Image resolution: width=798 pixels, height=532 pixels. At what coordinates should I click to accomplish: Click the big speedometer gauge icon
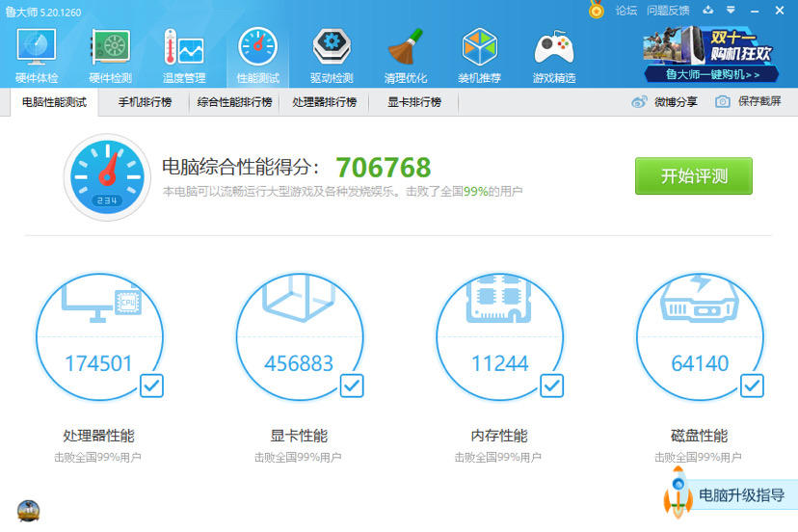107,176
